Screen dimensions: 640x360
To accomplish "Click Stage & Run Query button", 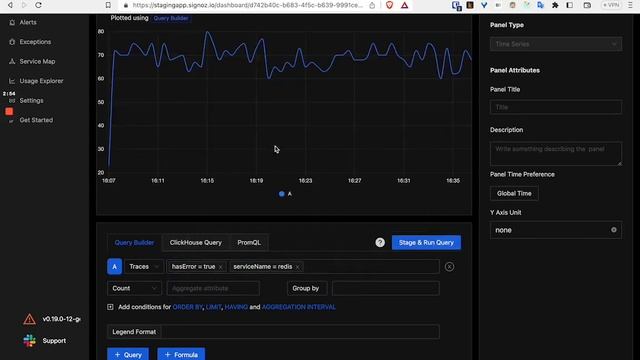I will [426, 242].
